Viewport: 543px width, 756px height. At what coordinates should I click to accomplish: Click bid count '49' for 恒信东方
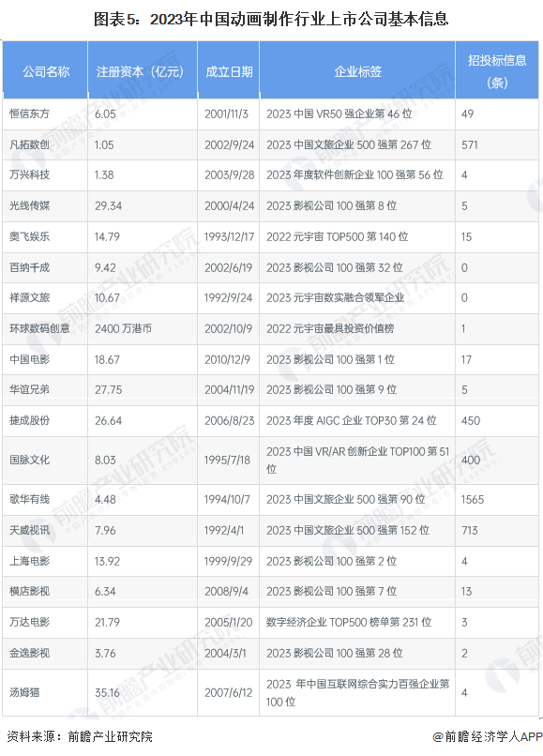pos(467,113)
